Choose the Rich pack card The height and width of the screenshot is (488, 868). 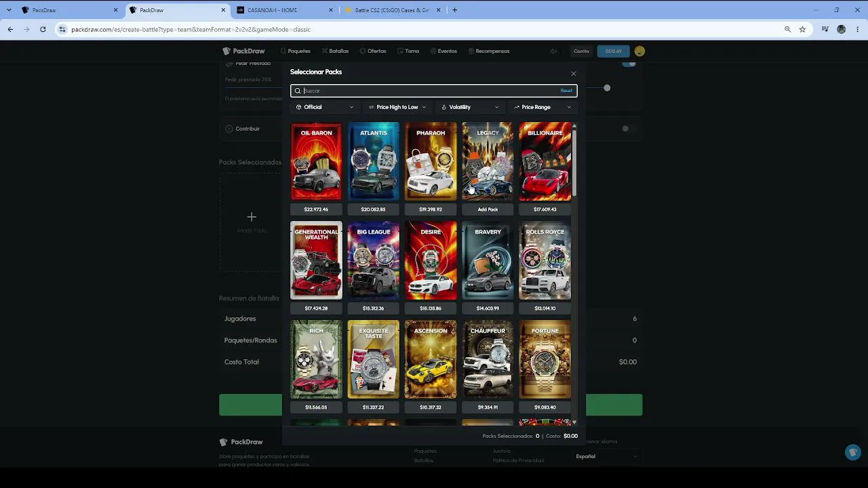pos(316,359)
